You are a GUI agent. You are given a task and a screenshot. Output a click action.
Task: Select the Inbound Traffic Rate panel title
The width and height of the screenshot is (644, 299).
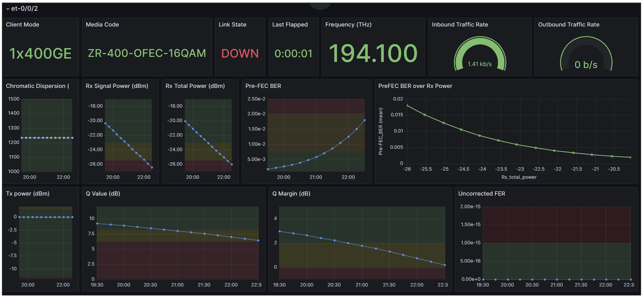460,25
